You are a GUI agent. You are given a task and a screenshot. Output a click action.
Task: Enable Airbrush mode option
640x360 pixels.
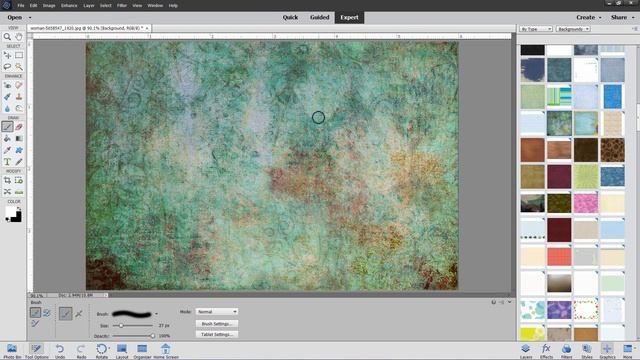tap(79, 313)
